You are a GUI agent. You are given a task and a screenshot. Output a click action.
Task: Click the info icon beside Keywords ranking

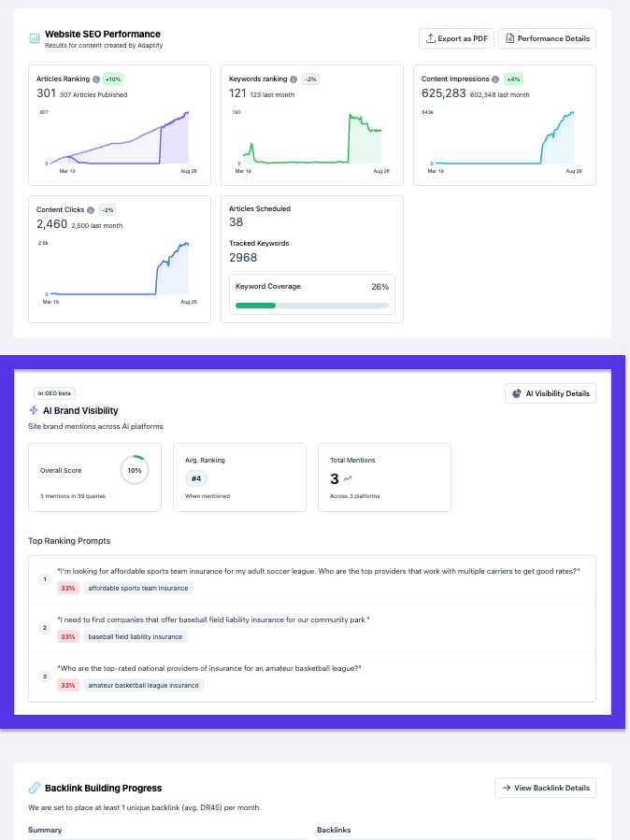[293, 79]
